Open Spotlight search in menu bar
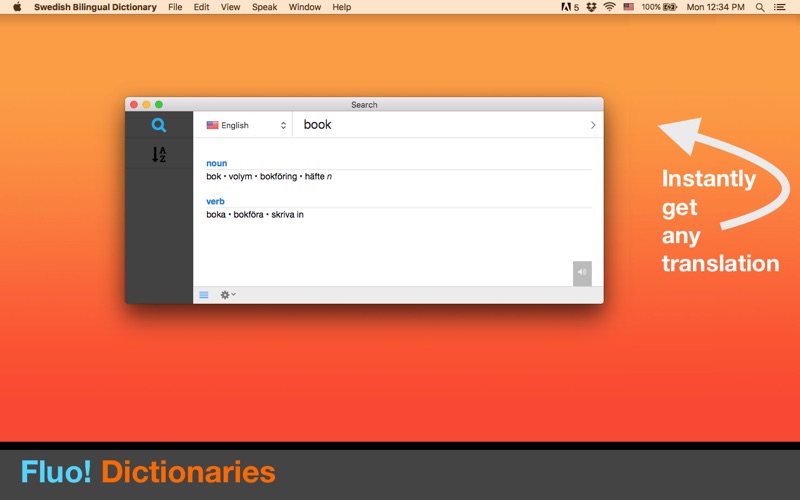The width and height of the screenshot is (800, 500). [760, 7]
